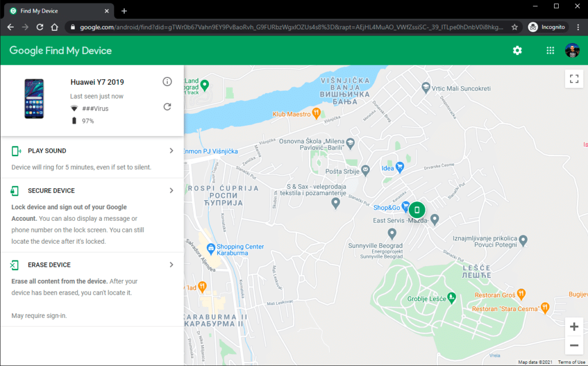
Task: Select the Osnovna Škola school pin
Action: click(x=350, y=143)
